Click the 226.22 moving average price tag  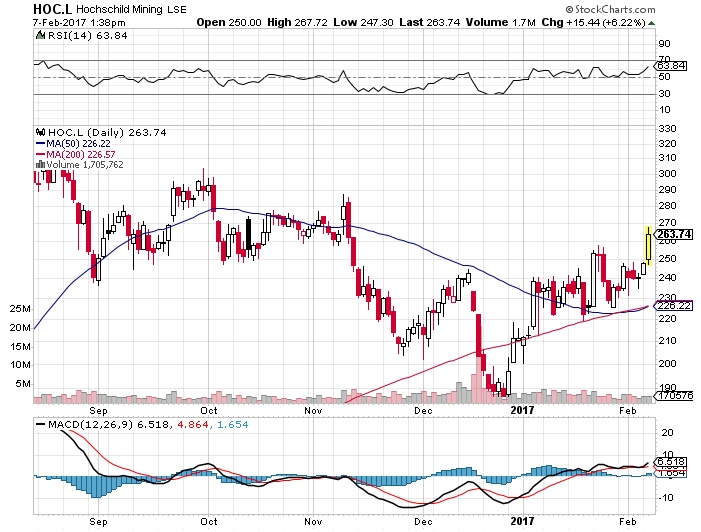(x=674, y=305)
